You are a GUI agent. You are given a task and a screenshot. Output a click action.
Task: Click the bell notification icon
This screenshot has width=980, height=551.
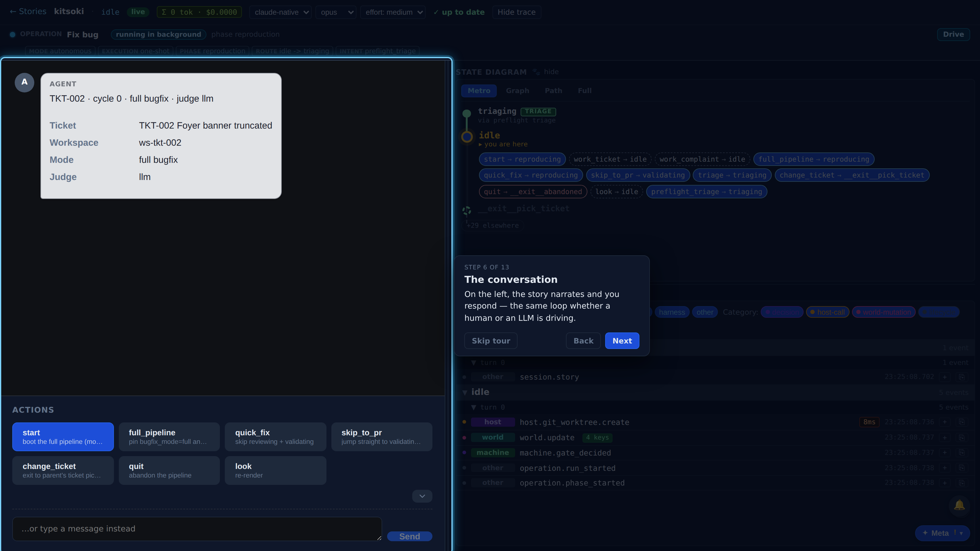[x=959, y=505]
